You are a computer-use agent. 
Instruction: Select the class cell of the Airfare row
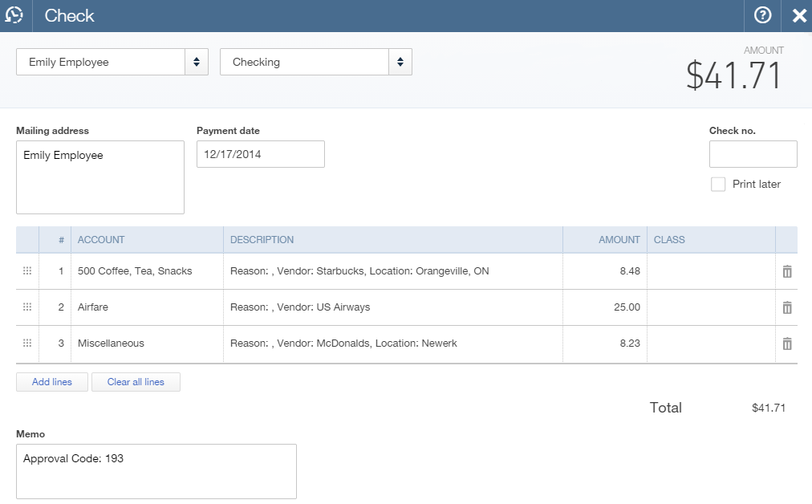point(711,307)
